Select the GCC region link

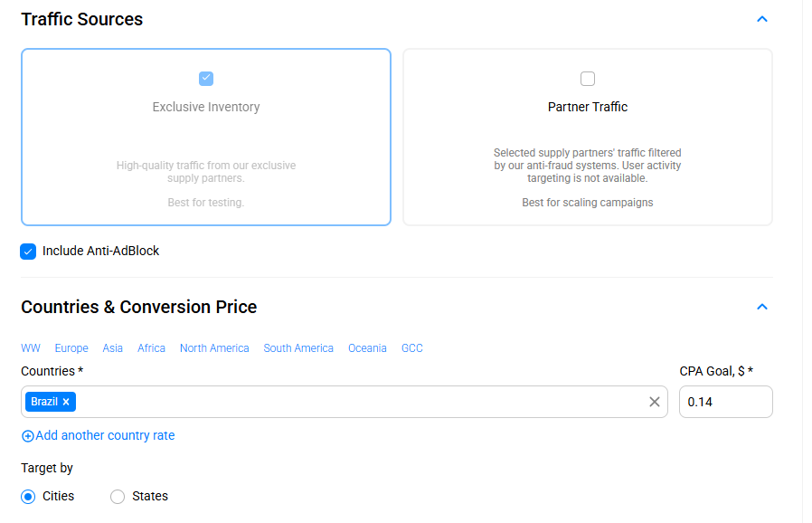412,348
